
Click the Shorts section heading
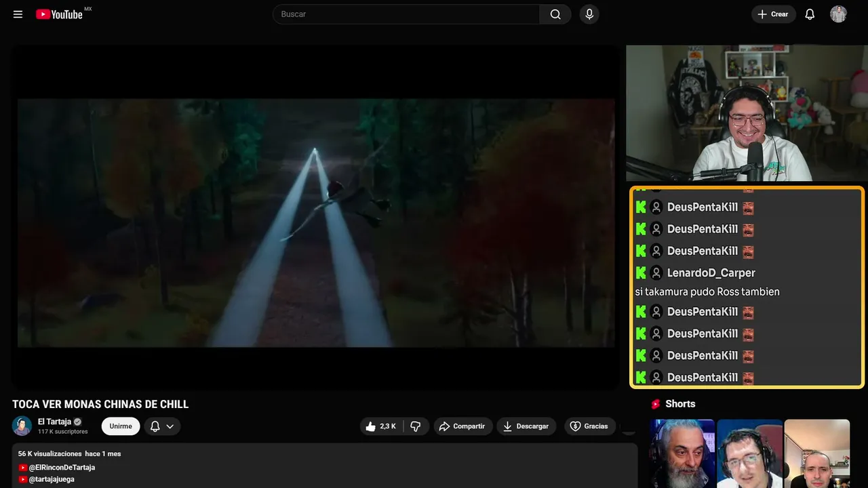click(x=680, y=404)
